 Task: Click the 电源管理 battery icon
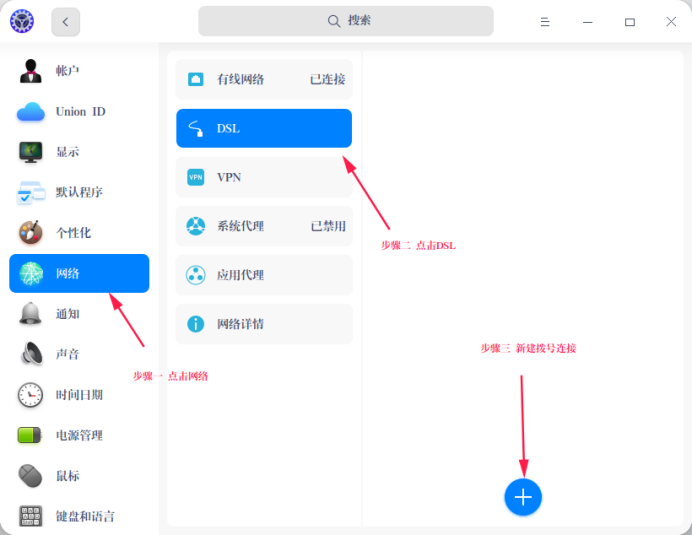[29, 435]
